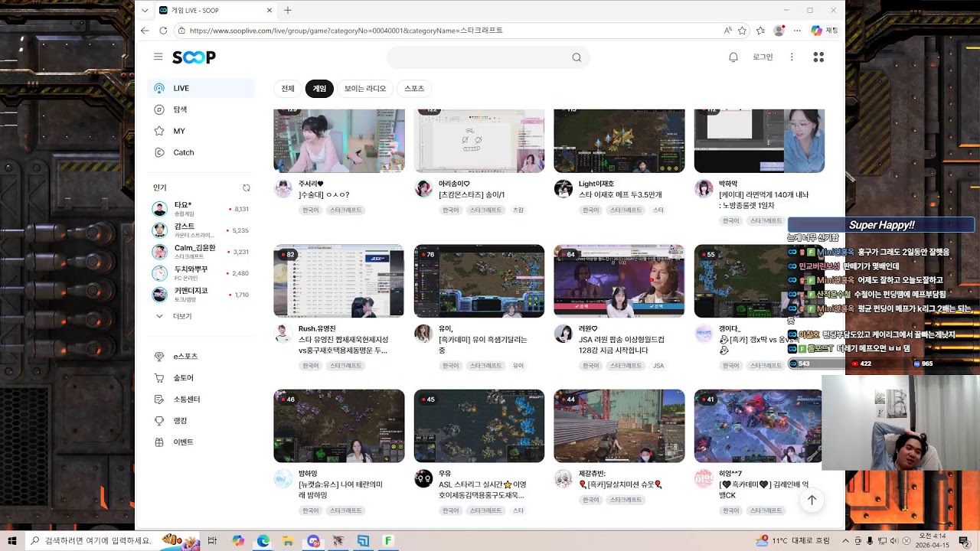Viewport: 980px width, 551px height.
Task: Go back with the browser back arrow
Action: pyautogui.click(x=145, y=31)
